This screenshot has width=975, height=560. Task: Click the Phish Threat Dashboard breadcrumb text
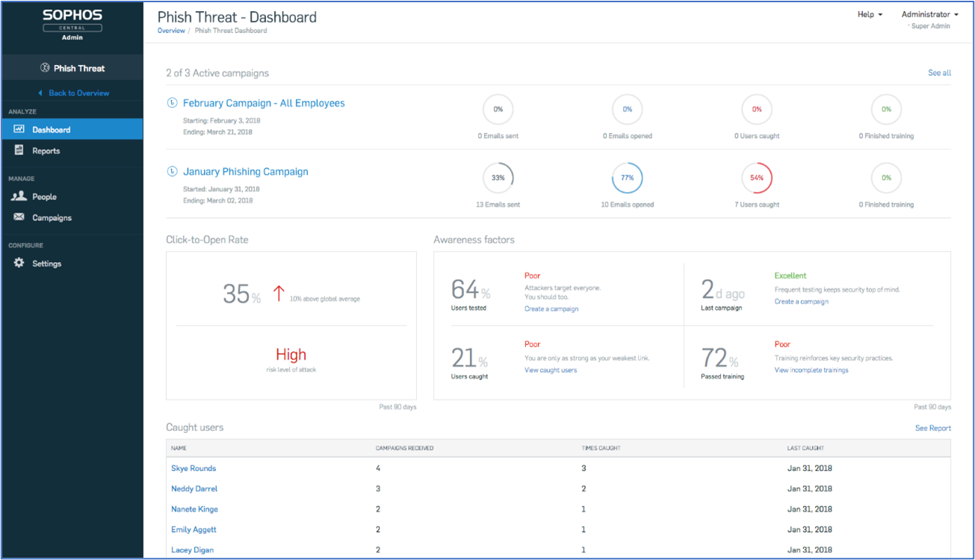(x=231, y=31)
